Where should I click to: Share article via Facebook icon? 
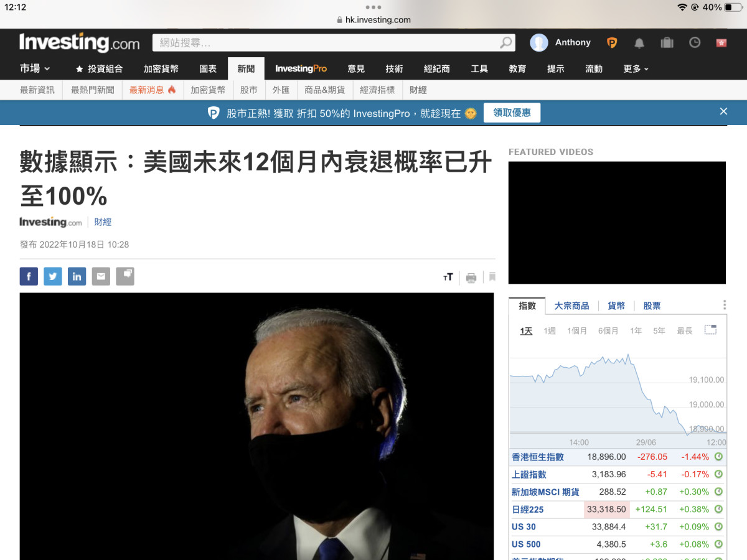click(29, 276)
